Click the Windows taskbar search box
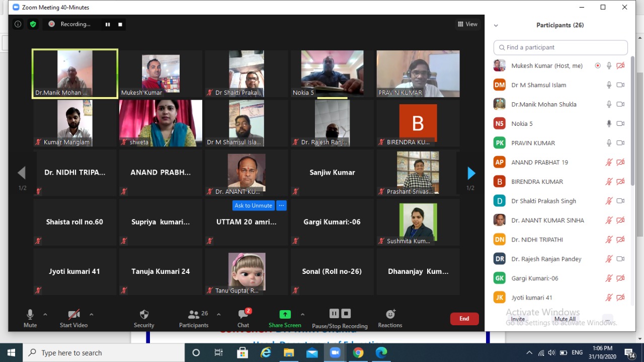 [104, 352]
